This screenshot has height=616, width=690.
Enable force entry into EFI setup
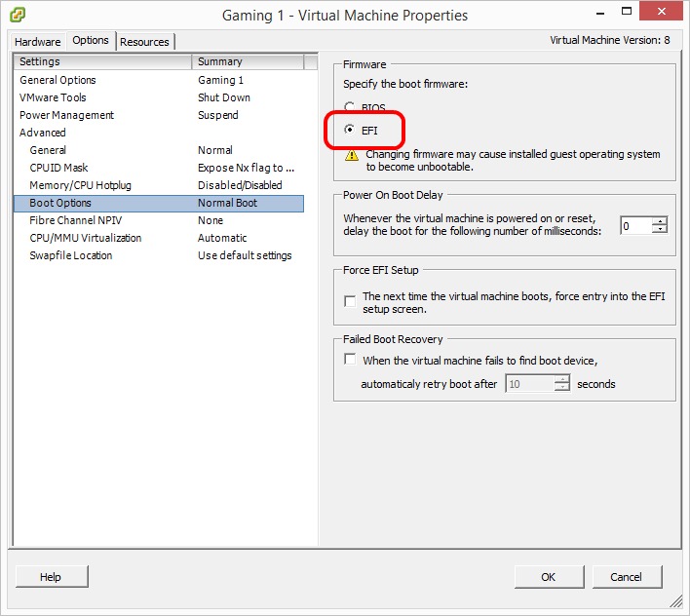(x=351, y=301)
